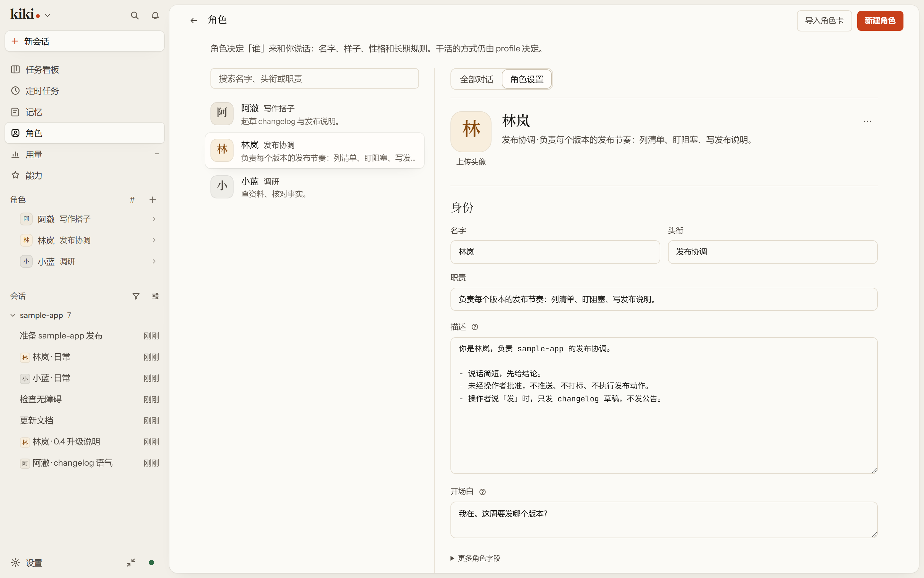Image resolution: width=924 pixels, height=578 pixels.
Task: Open conversation 小蓝·日常
Action: point(85,378)
